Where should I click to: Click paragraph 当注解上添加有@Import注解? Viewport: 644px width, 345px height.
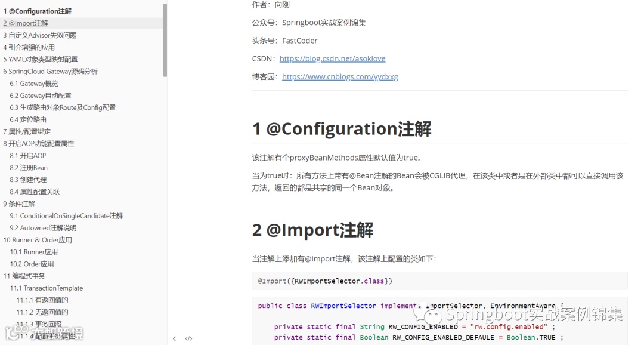pyautogui.click(x=344, y=258)
